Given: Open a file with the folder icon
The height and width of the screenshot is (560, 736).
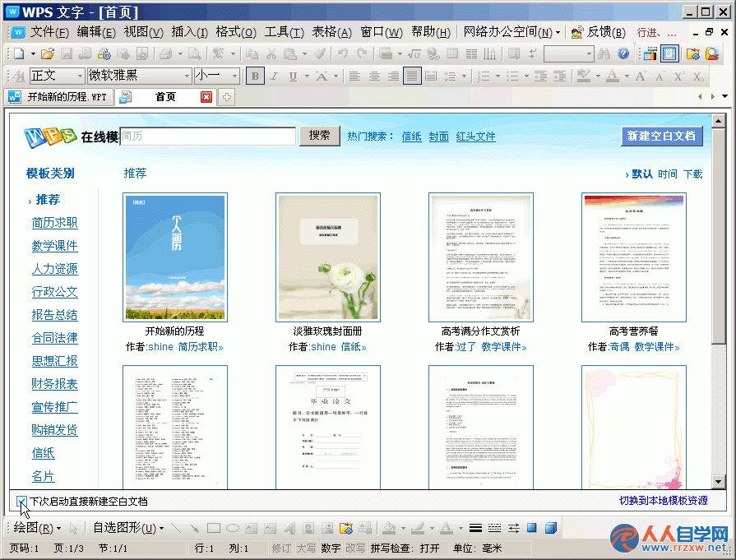Looking at the screenshot, I should click(48, 54).
